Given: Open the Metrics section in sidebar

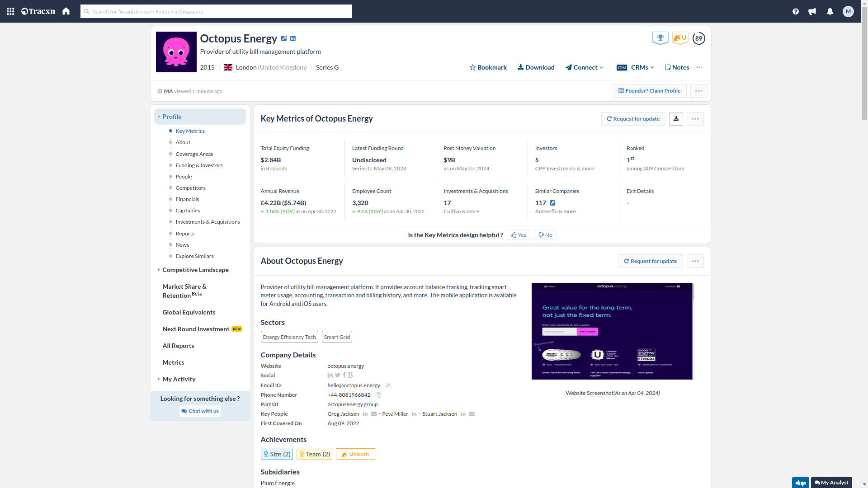Looking at the screenshot, I should pyautogui.click(x=173, y=362).
